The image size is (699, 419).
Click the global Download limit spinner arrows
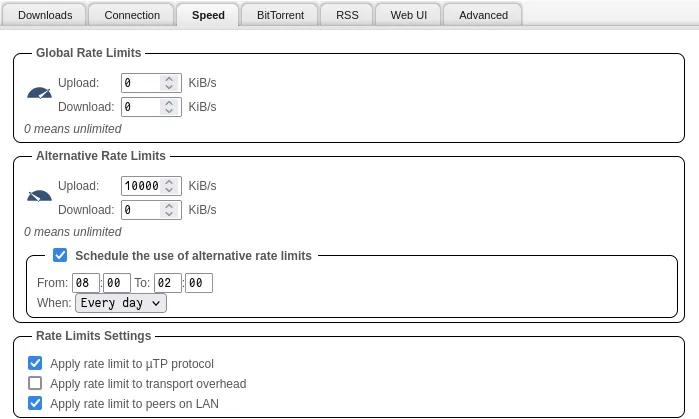pos(170,107)
